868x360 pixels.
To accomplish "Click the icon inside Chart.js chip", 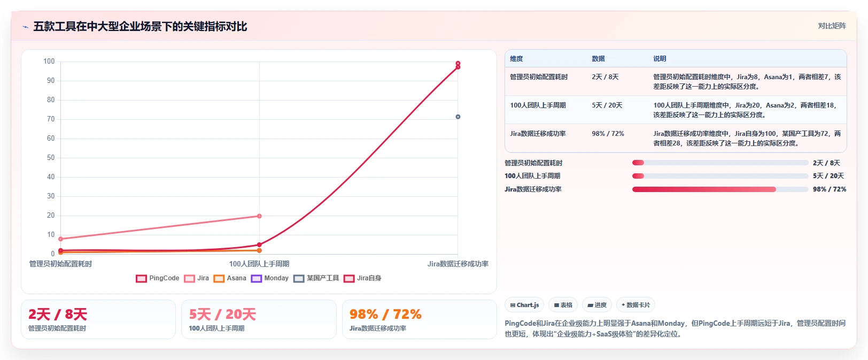I will click(x=513, y=305).
